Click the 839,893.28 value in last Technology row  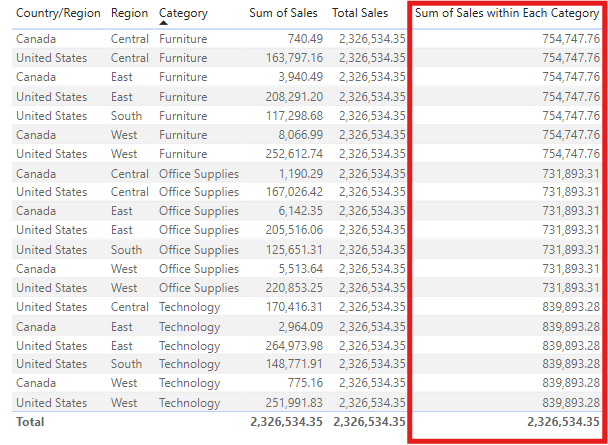click(x=571, y=403)
